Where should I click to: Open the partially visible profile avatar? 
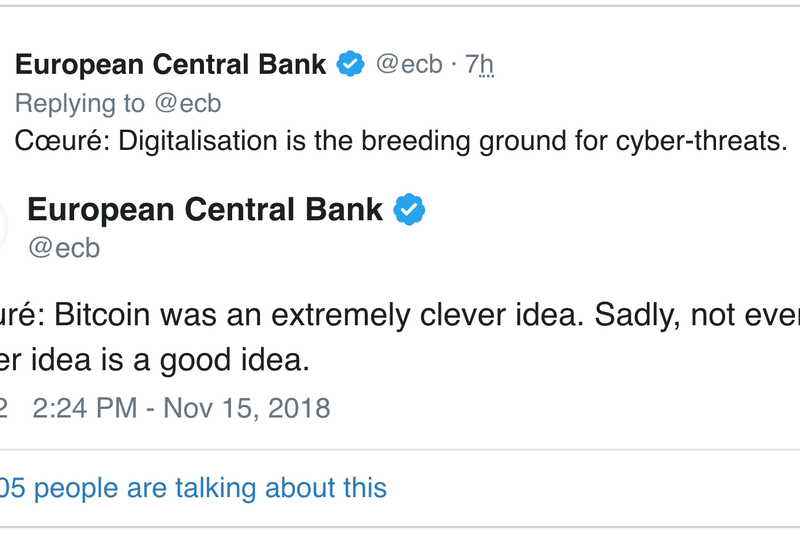click(4, 226)
